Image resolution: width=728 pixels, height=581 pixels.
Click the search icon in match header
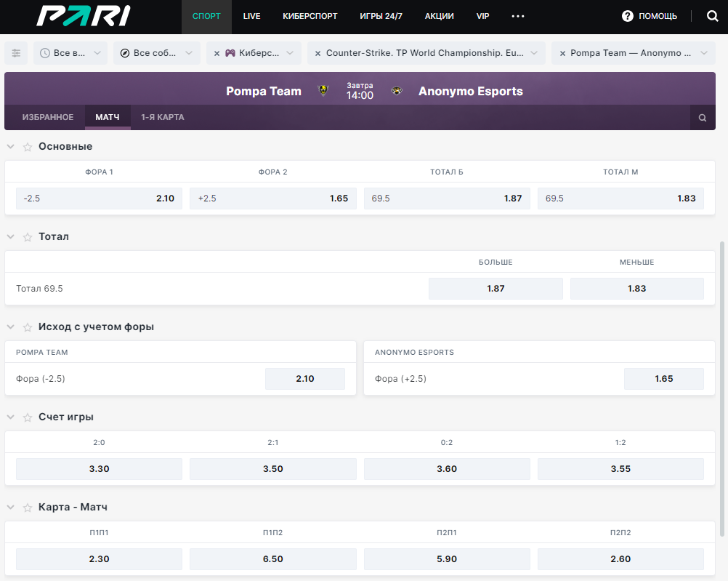coord(703,118)
